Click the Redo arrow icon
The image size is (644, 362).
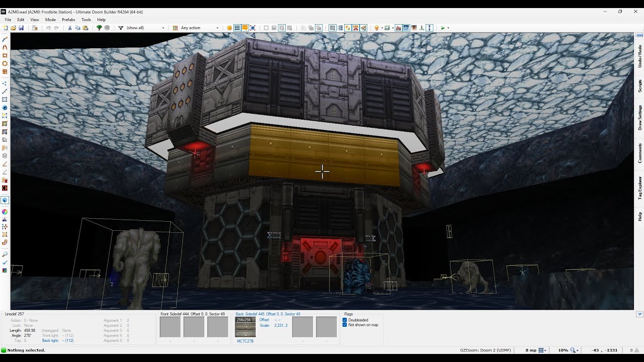coord(56,28)
